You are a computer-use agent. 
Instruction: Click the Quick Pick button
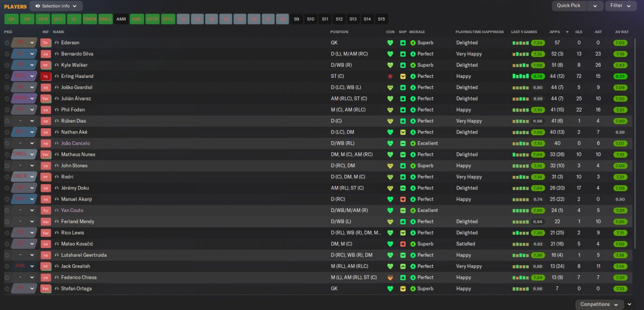pos(569,6)
